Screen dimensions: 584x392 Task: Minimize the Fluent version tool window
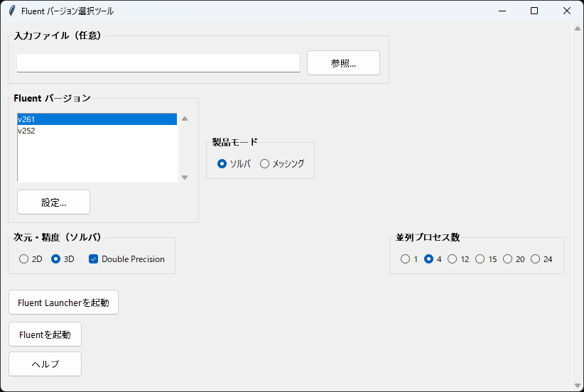(x=502, y=11)
